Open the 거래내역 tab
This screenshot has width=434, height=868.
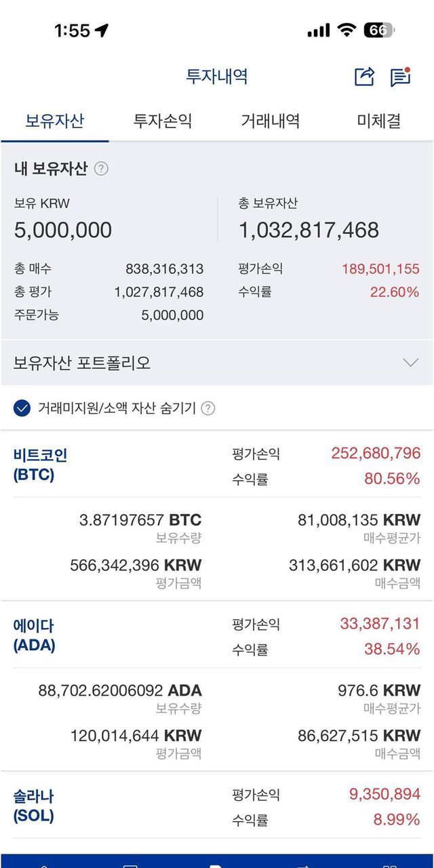point(271,121)
